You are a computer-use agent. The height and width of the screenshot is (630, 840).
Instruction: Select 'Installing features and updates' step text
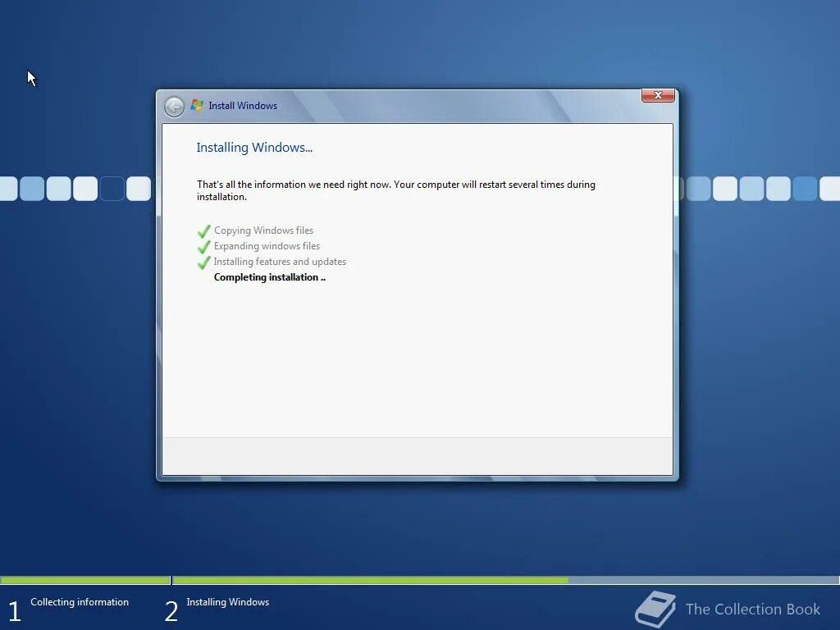pyautogui.click(x=280, y=262)
